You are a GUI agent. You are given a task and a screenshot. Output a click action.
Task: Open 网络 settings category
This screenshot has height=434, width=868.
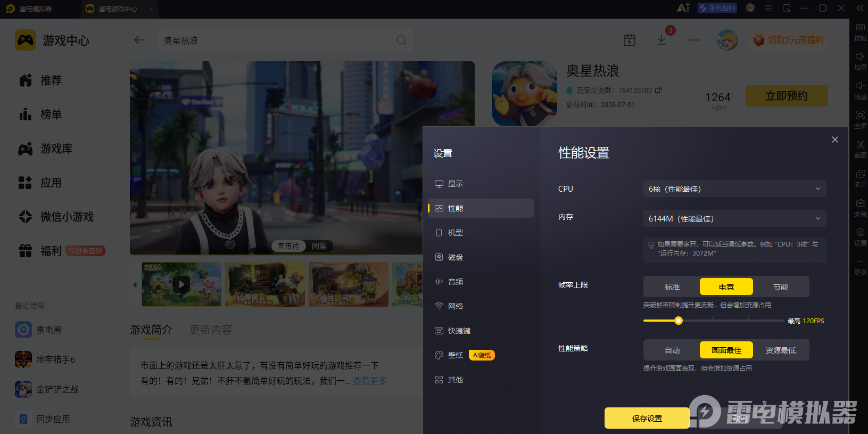pyautogui.click(x=481, y=306)
